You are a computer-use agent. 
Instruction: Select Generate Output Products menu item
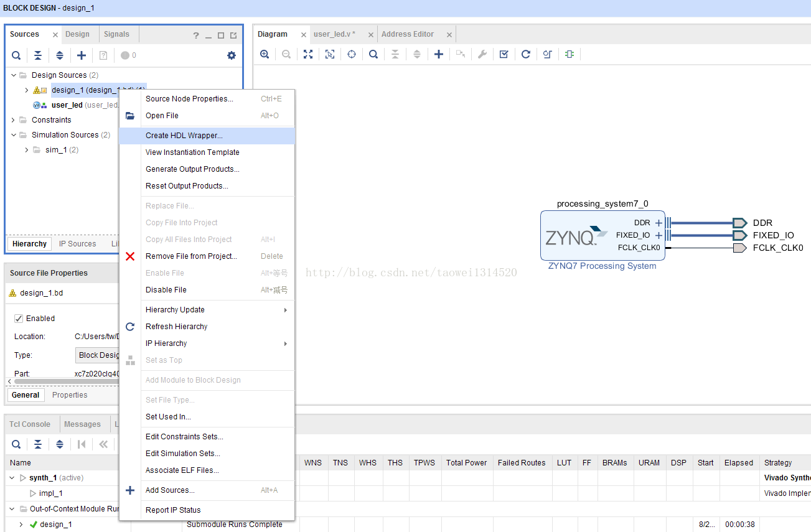207,169
